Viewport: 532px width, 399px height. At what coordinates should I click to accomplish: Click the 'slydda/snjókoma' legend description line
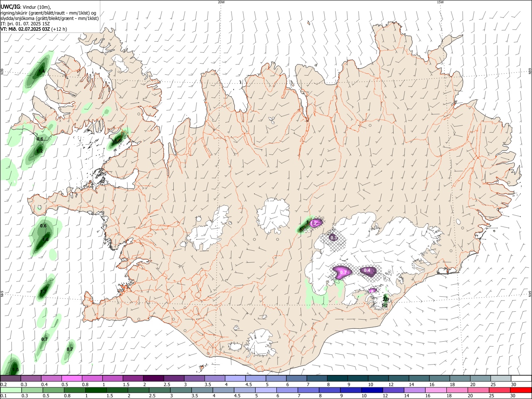click(x=49, y=18)
